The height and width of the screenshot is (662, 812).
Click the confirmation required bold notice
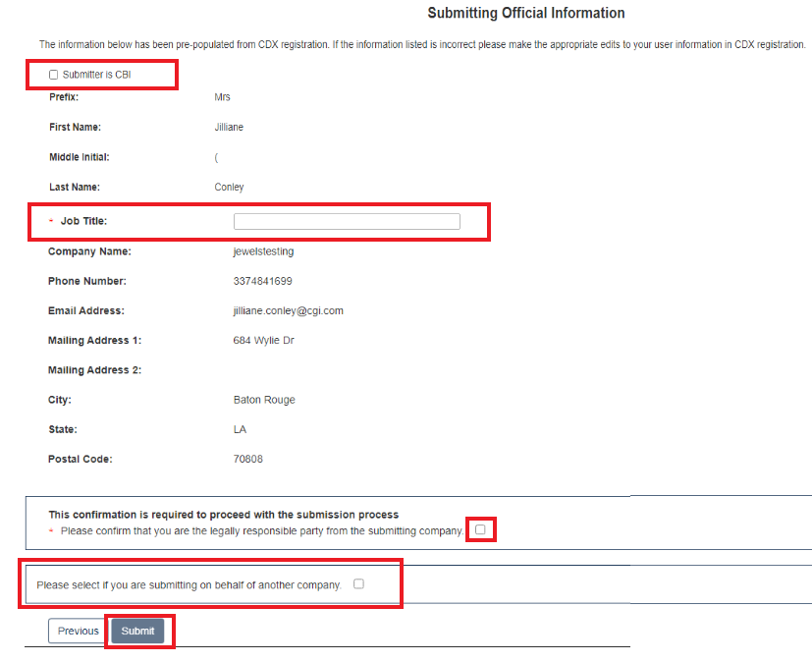click(x=224, y=515)
